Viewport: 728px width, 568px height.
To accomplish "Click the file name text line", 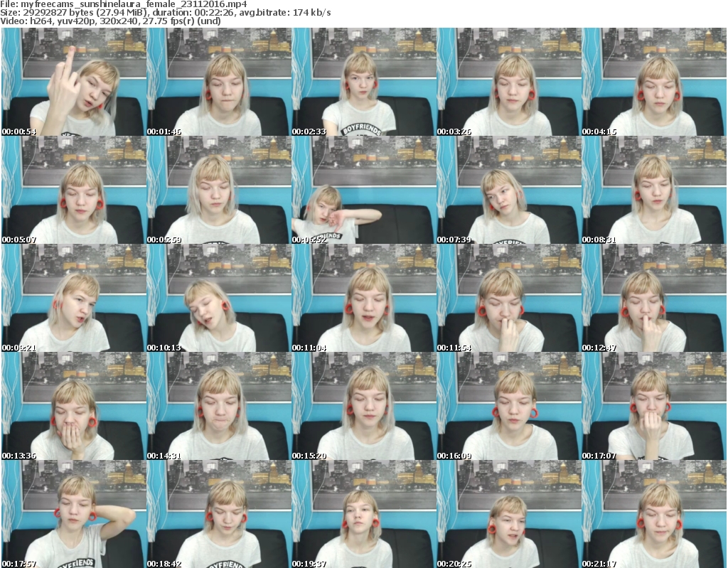I will pyautogui.click(x=124, y=4).
